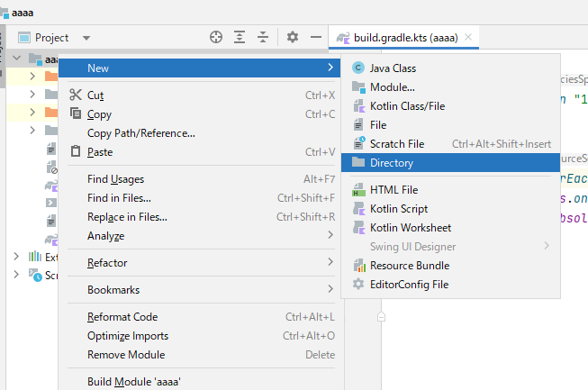Click the Resource Bundle chart icon
The height and width of the screenshot is (390, 588).
point(359,266)
